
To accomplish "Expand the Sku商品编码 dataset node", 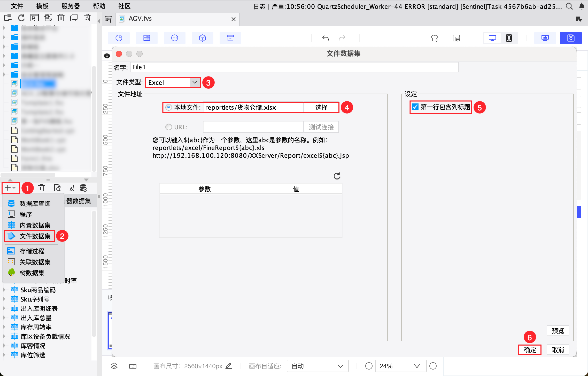I will 4,290.
